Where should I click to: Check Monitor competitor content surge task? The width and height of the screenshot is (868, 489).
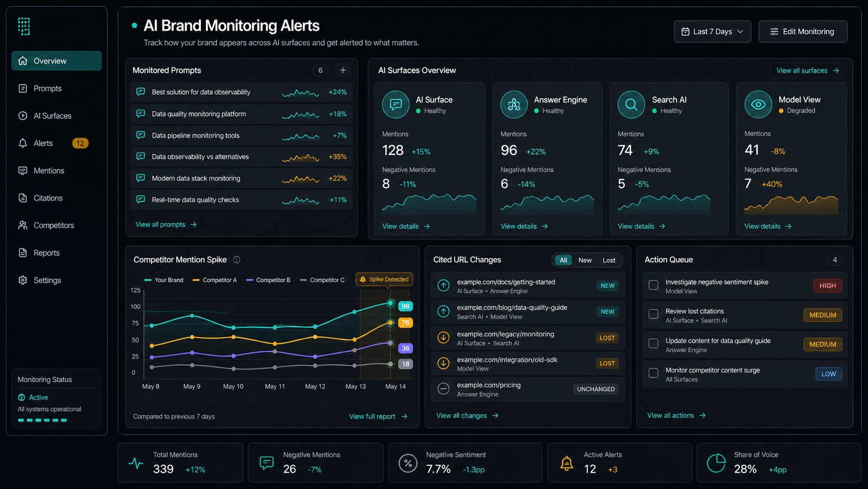tap(654, 373)
